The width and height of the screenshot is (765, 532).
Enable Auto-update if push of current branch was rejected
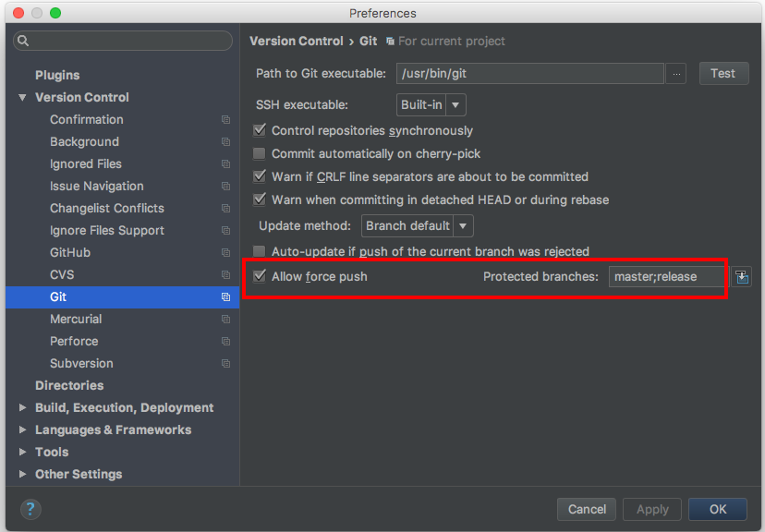click(258, 250)
